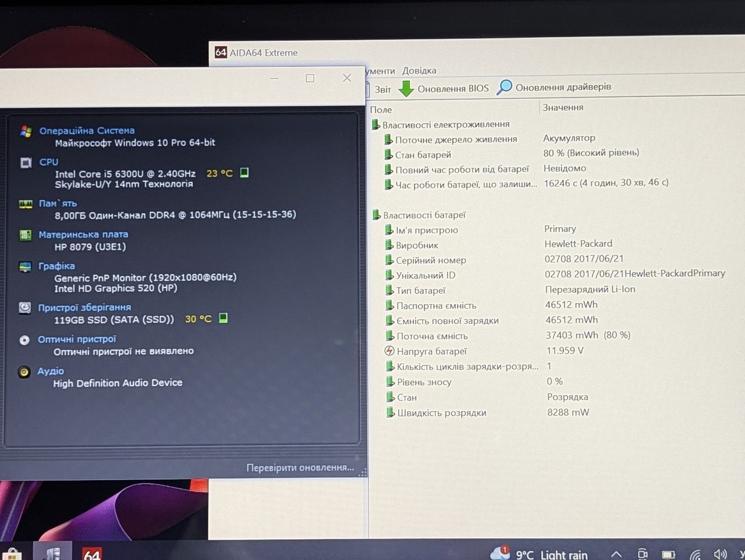
Task: Click the Оновлення драйверів toolbar button label
Action: (x=563, y=87)
